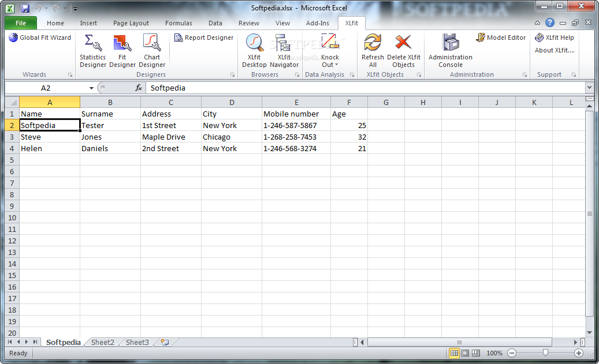Viewport: 599px width, 364px height.
Task: Click the Redo arrow icon
Action: point(56,9)
